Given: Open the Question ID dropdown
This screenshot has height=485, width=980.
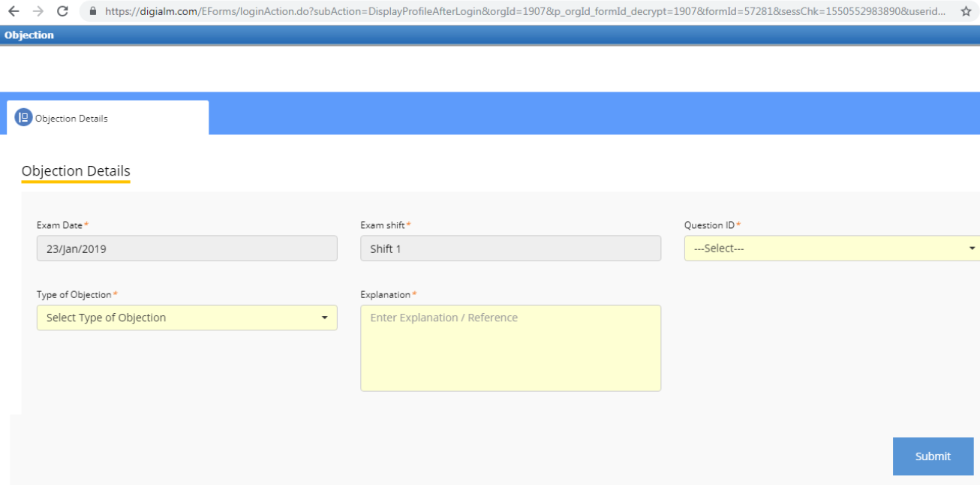Looking at the screenshot, I should tap(832, 249).
